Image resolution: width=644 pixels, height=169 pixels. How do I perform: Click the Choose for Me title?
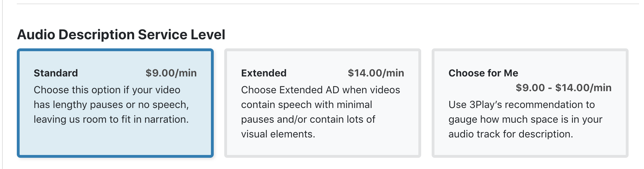[x=483, y=73]
